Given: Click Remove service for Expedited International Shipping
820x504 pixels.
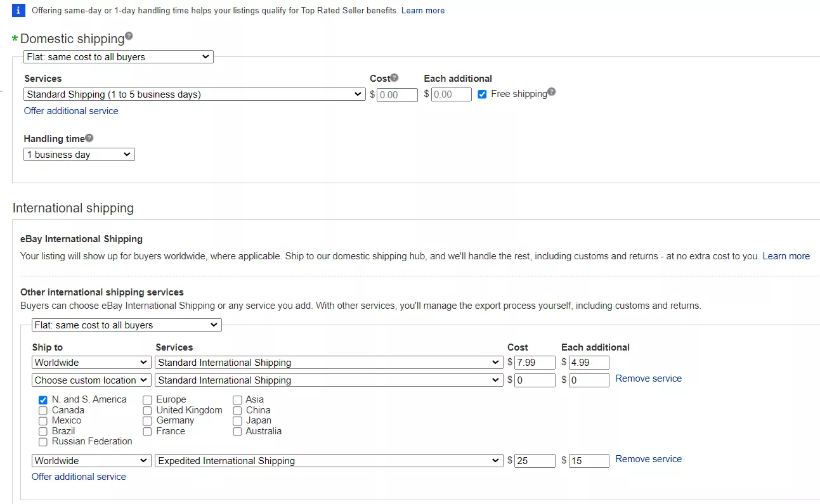Looking at the screenshot, I should pos(649,459).
